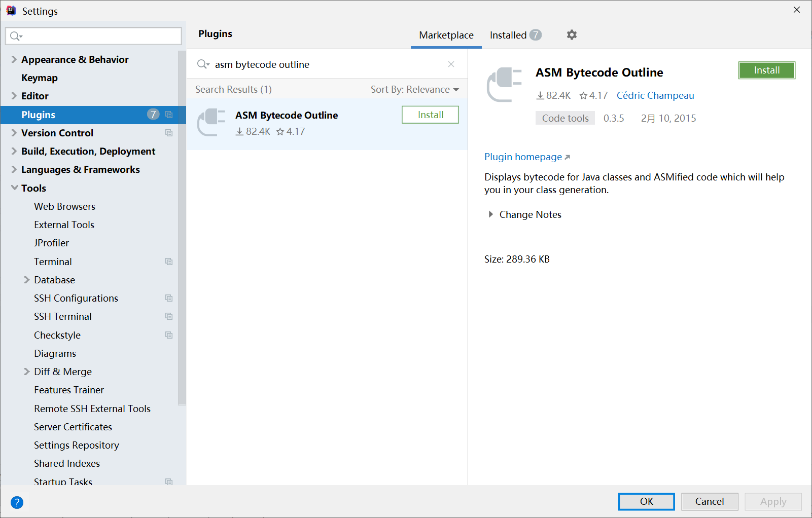Image resolution: width=812 pixels, height=518 pixels.
Task: Click the project-level icon beside Version Control
Action: click(x=169, y=133)
